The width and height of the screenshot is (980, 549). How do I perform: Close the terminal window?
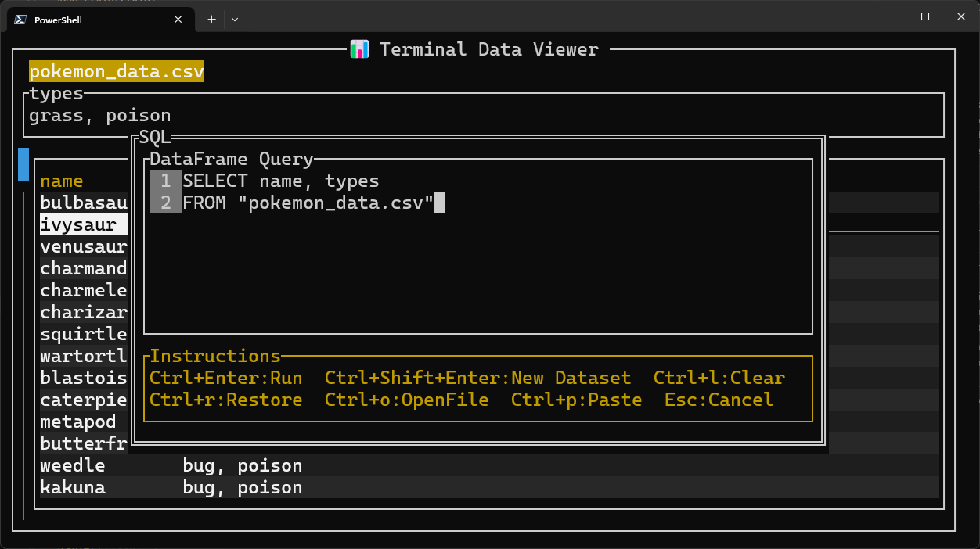click(x=961, y=16)
